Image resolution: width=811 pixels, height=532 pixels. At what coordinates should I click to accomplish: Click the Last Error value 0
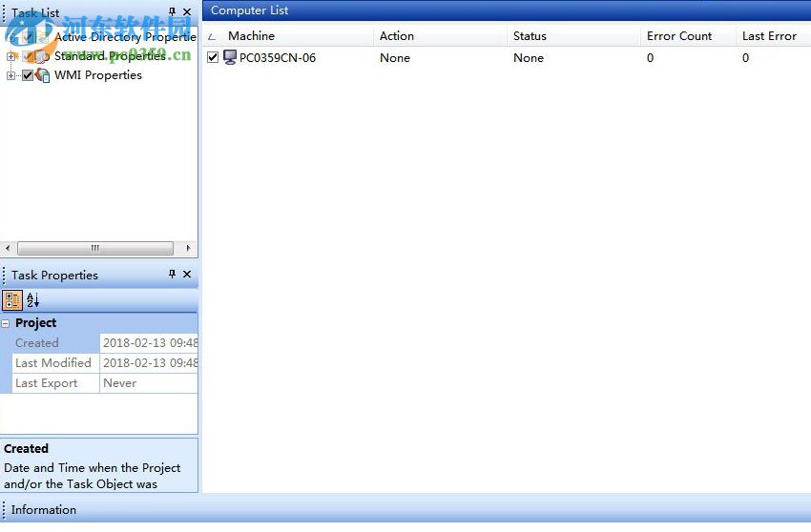745,58
